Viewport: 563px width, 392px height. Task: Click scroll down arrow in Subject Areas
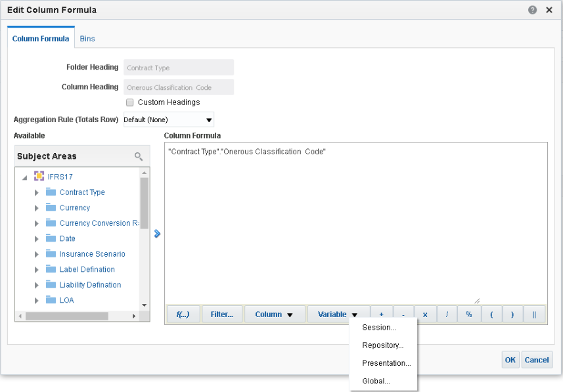[x=145, y=305]
